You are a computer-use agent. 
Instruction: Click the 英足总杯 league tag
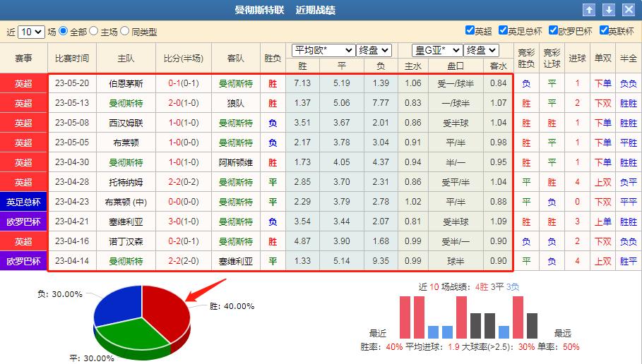pyautogui.click(x=23, y=202)
